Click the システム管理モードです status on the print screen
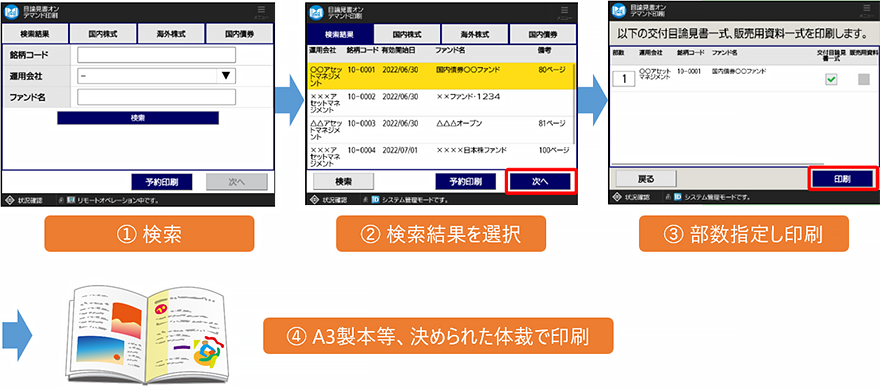The height and width of the screenshot is (388, 880). (718, 197)
